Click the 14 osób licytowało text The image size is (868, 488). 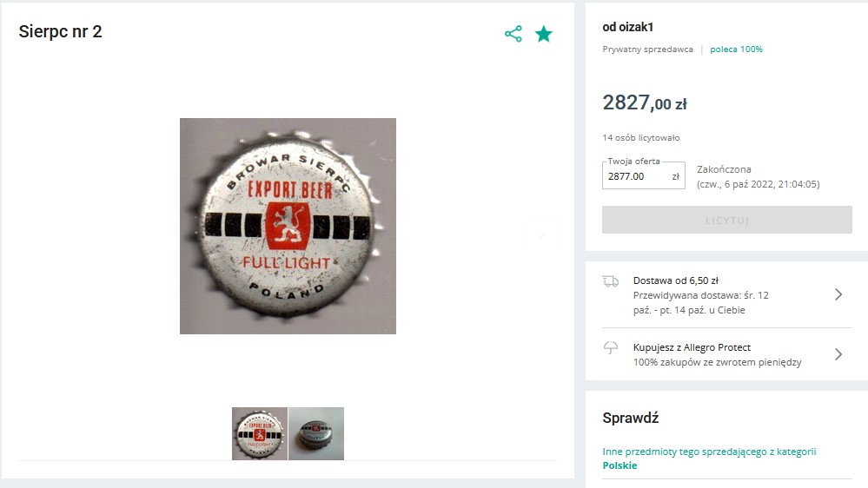tap(641, 138)
